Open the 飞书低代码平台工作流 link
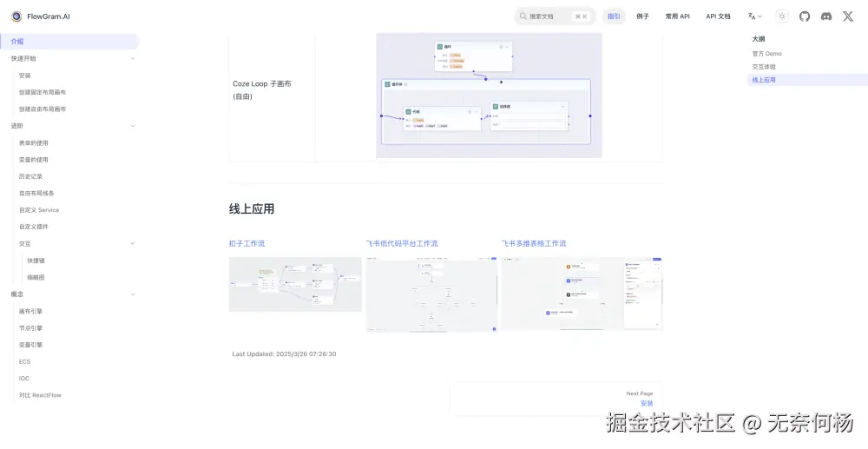Viewport: 868px width, 449px height. click(x=402, y=243)
